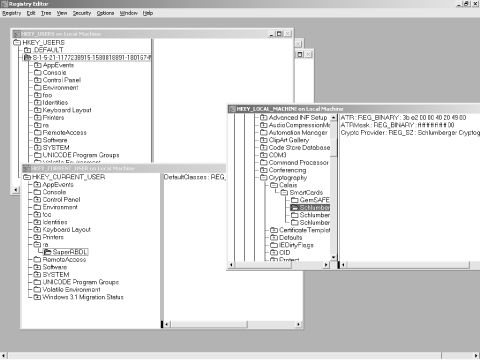The image size is (481, 360).
Task: Select the SmartCards key
Action: (x=306, y=192)
